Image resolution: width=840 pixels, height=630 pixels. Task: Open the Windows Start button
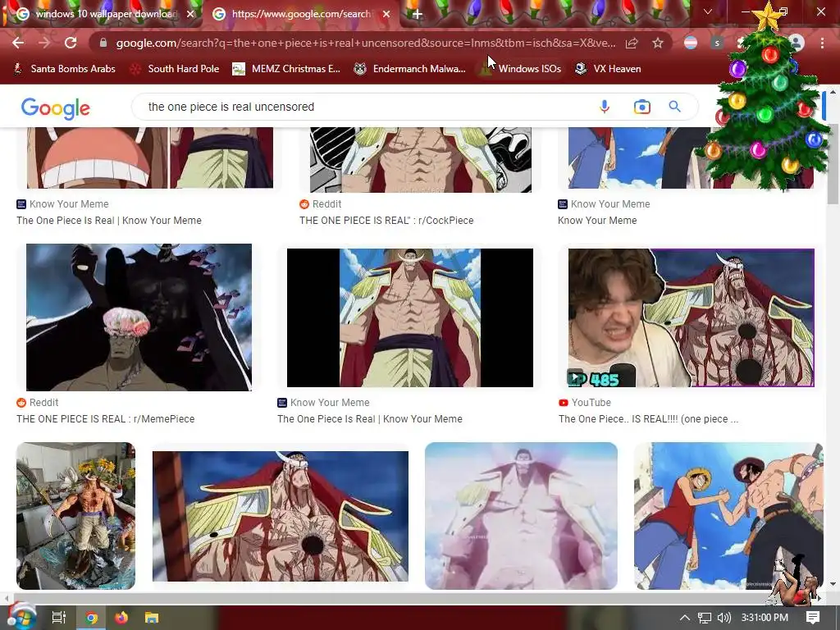[x=21, y=617]
